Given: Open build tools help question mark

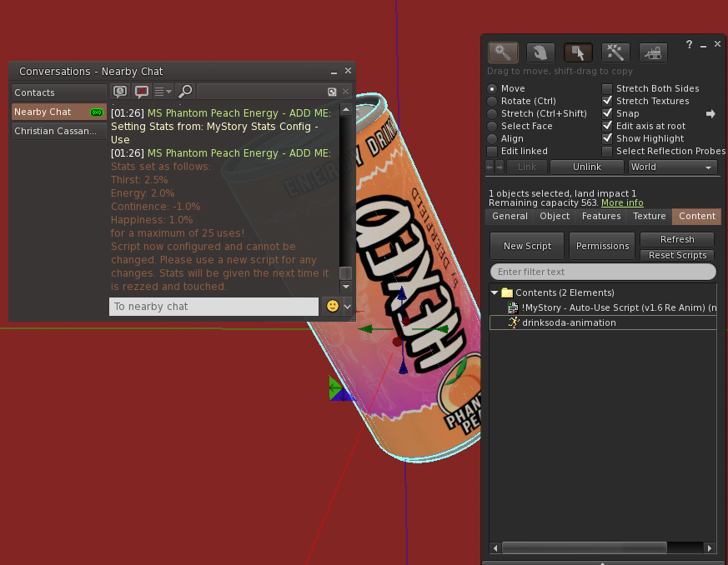Looking at the screenshot, I should pyautogui.click(x=690, y=44).
